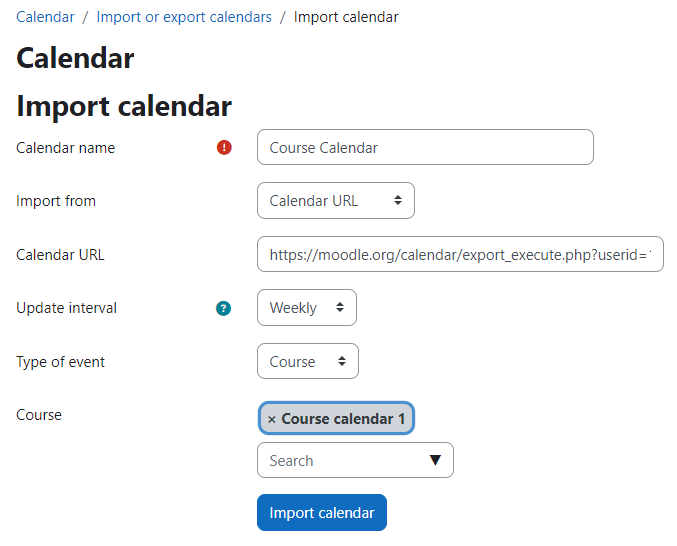Screen dimensions: 677x546
Task: Open the Import from dropdown showing Calendar URL
Action: pyautogui.click(x=336, y=201)
